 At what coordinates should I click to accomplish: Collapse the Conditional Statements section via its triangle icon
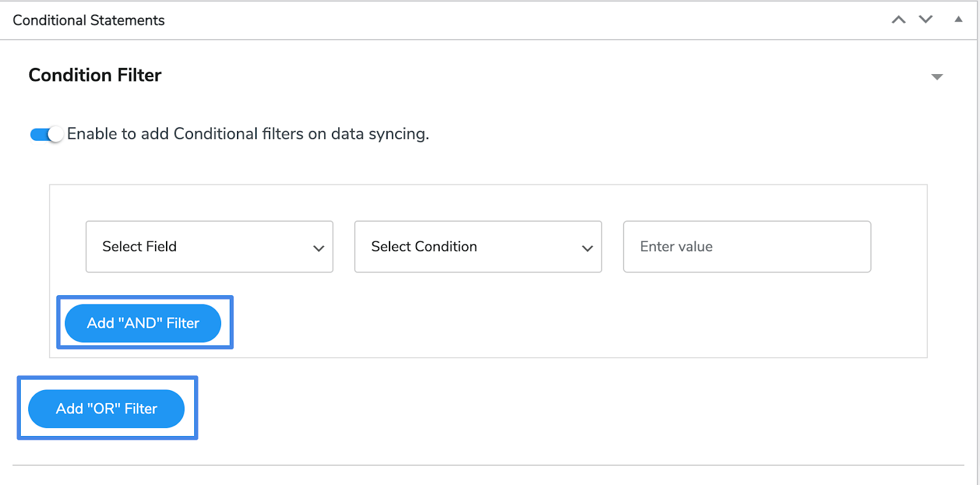[957, 20]
